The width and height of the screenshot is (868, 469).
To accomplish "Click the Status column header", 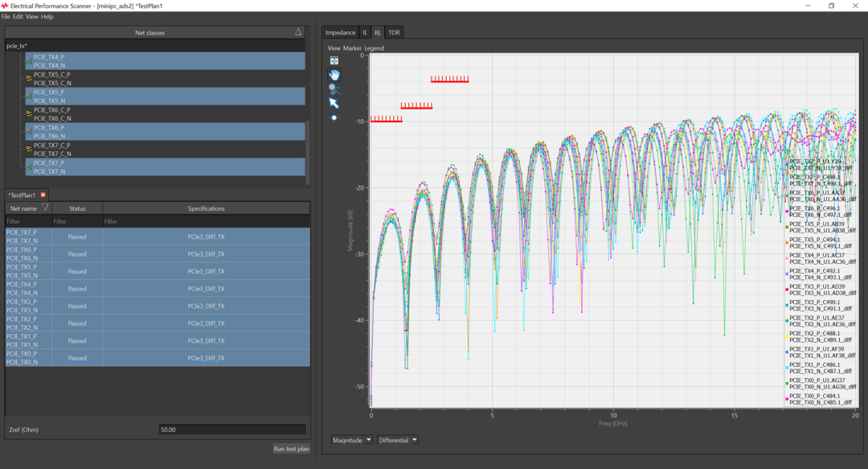I will 77,208.
